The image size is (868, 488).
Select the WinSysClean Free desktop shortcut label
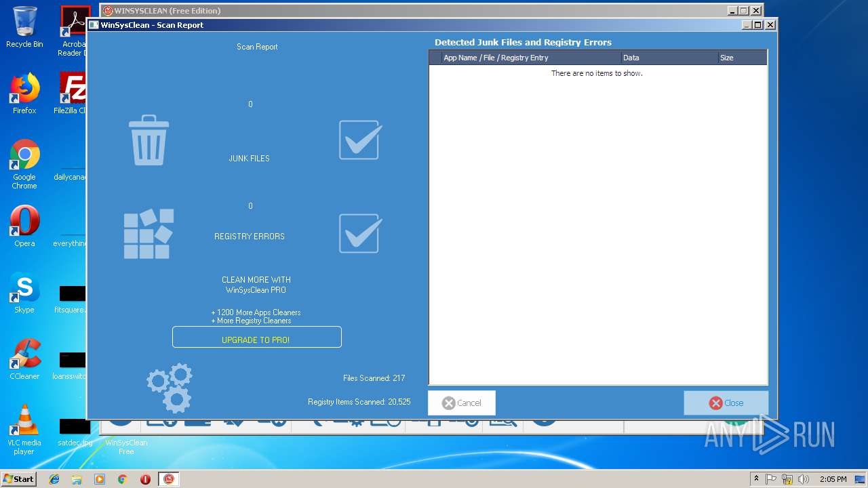point(126,447)
